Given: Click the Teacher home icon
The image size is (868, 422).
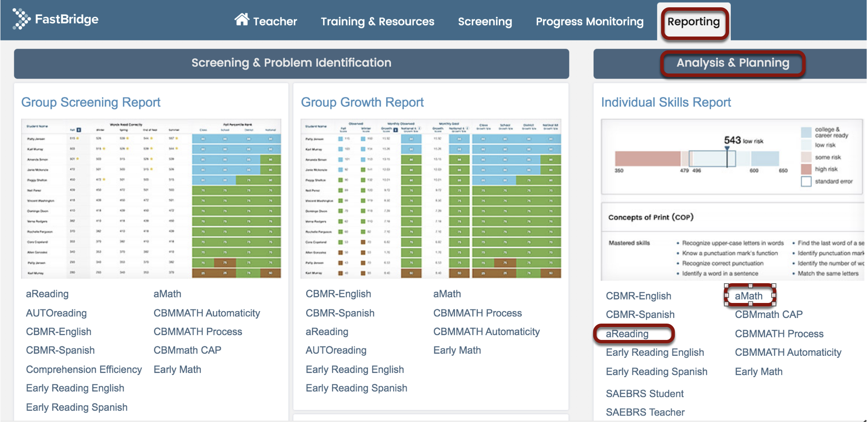Looking at the screenshot, I should tap(242, 20).
